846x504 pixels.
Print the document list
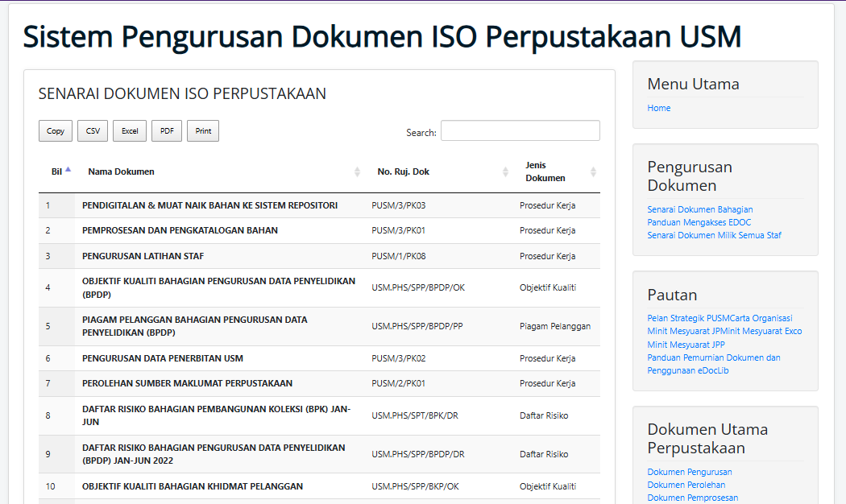[203, 131]
